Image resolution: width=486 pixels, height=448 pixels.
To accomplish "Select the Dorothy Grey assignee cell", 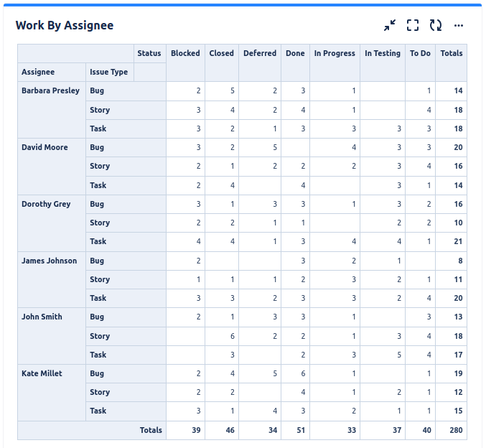I will [x=52, y=223].
